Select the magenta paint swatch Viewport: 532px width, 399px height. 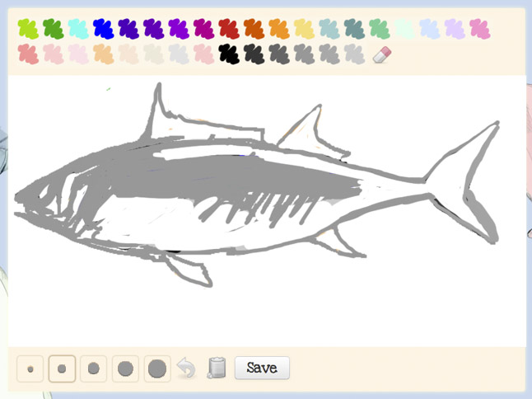click(204, 29)
